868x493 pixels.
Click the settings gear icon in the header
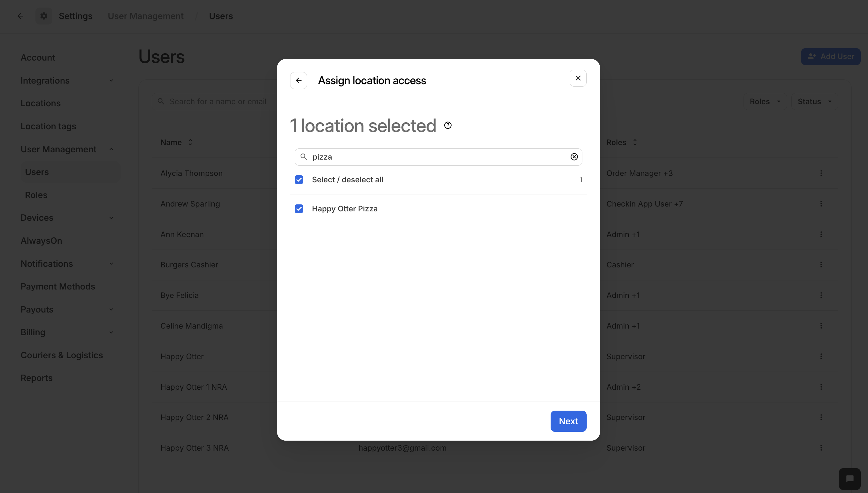pyautogui.click(x=44, y=15)
